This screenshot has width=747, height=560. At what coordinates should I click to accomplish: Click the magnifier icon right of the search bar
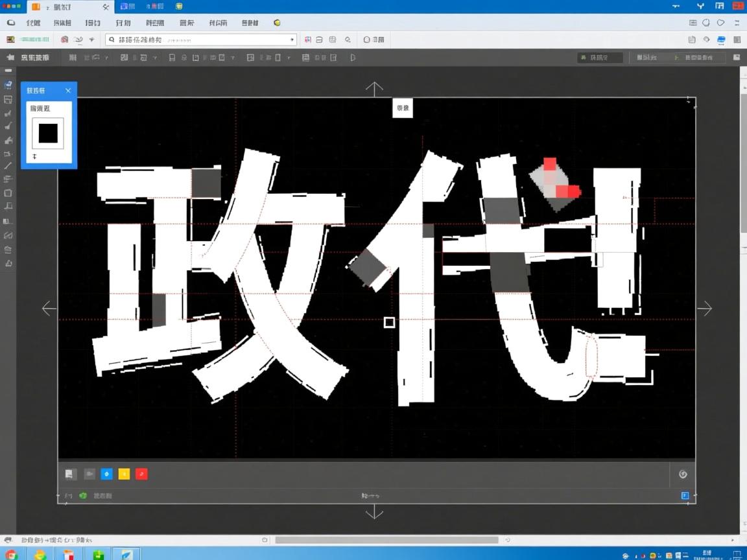(348, 39)
